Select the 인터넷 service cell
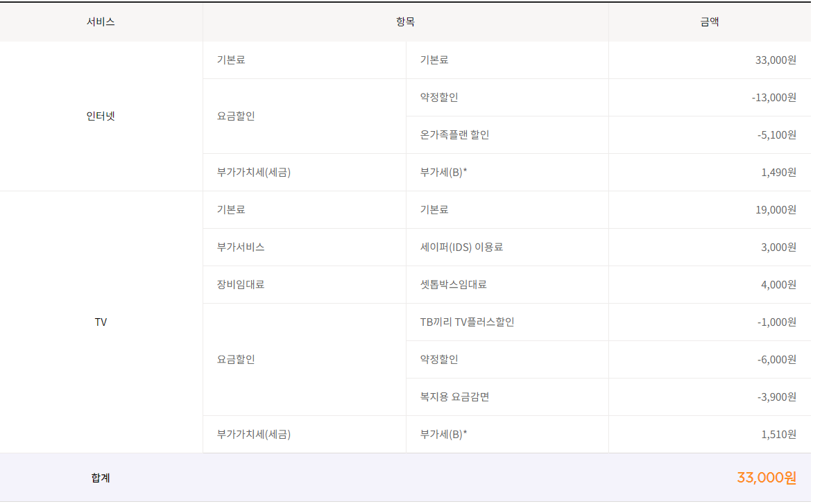Image resolution: width=813 pixels, height=504 pixels. (101, 116)
